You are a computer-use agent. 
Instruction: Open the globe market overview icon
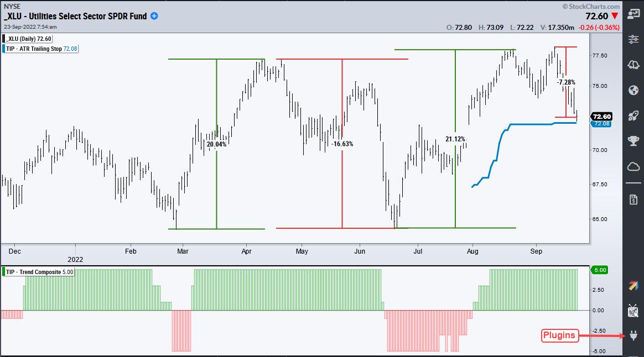tap(633, 90)
